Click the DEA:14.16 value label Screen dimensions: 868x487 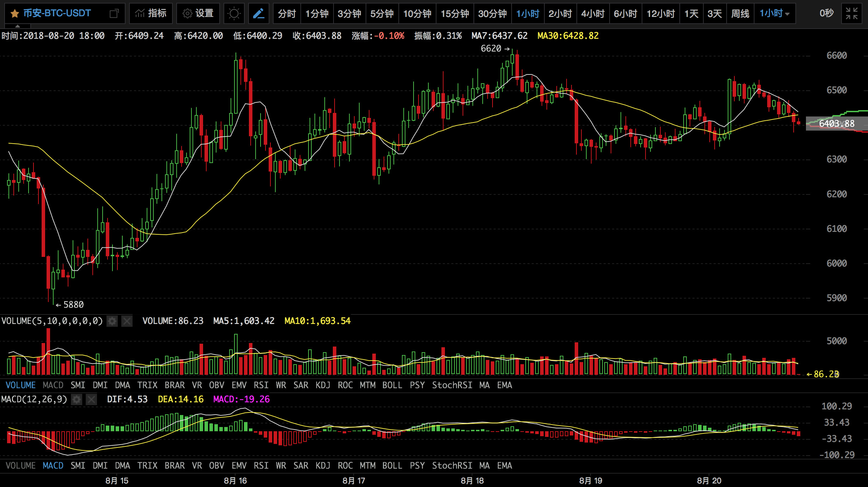181,399
